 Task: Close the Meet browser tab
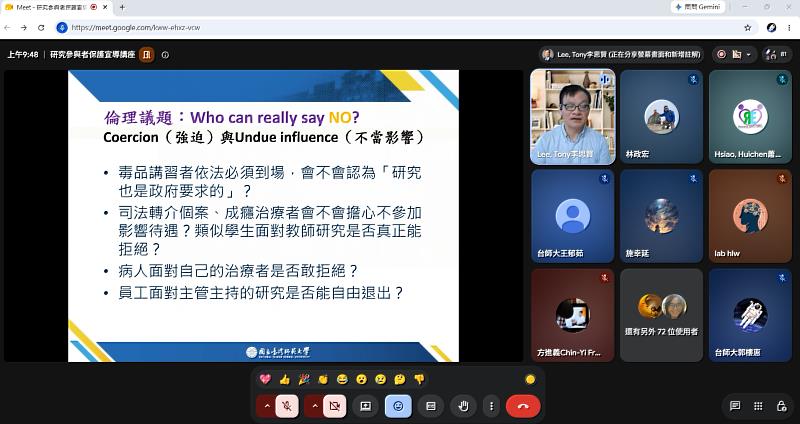(106, 7)
